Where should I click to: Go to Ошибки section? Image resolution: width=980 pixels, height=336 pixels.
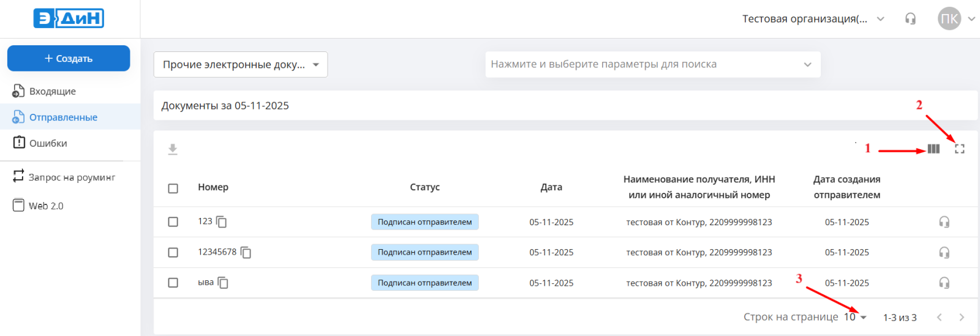click(48, 143)
